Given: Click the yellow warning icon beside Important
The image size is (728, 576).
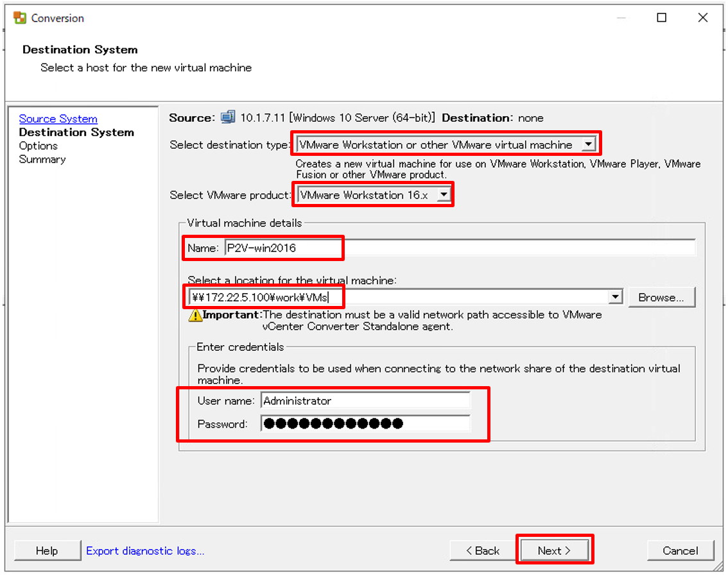Looking at the screenshot, I should (195, 316).
